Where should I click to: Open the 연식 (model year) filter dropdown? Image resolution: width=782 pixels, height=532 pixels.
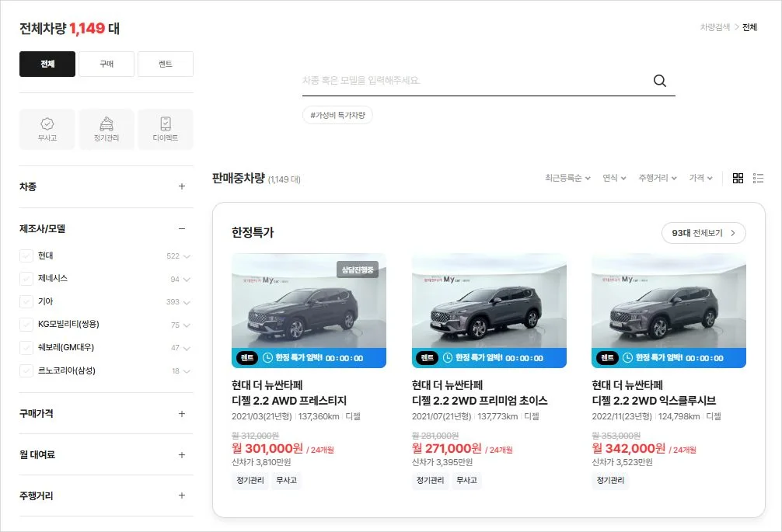[x=613, y=177]
